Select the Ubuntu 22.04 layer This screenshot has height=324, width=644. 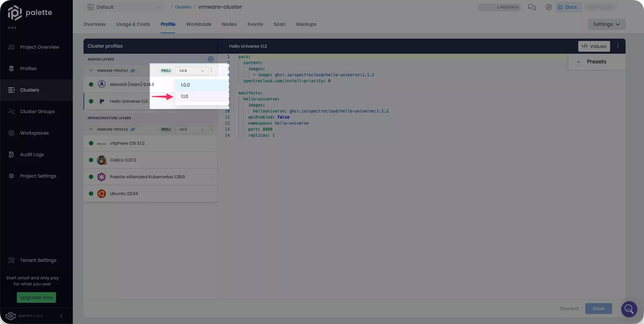[x=150, y=194]
